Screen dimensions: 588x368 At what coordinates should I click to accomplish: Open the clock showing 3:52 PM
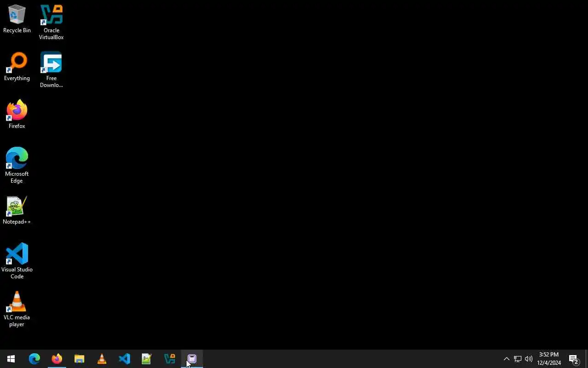point(549,359)
